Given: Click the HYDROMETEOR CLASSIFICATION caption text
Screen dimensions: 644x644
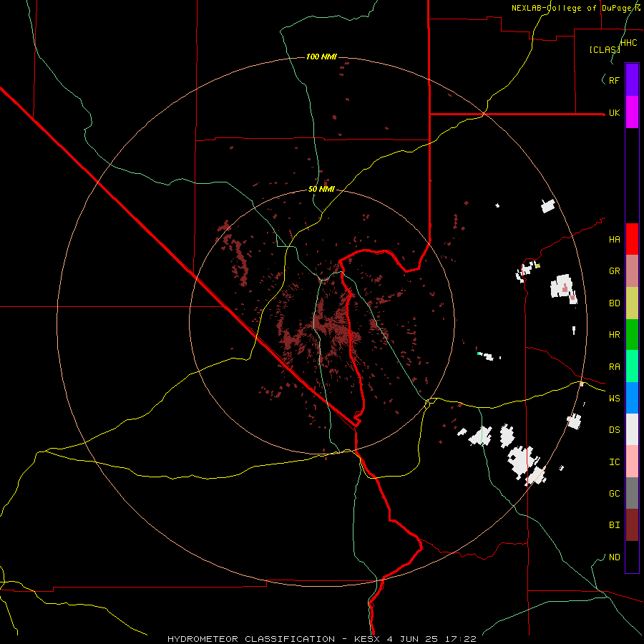Looking at the screenshot, I should tap(251, 639).
